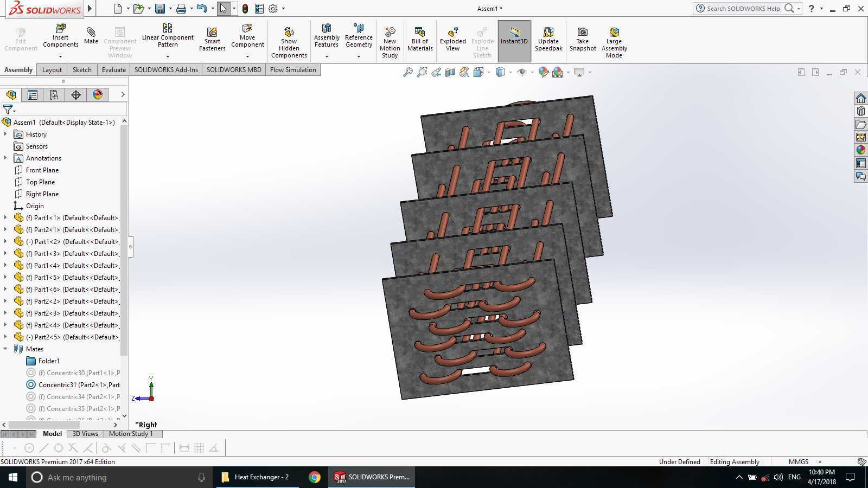Viewport: 868px width, 488px height.
Task: Open the DisplayManager tab
Action: coord(98,95)
